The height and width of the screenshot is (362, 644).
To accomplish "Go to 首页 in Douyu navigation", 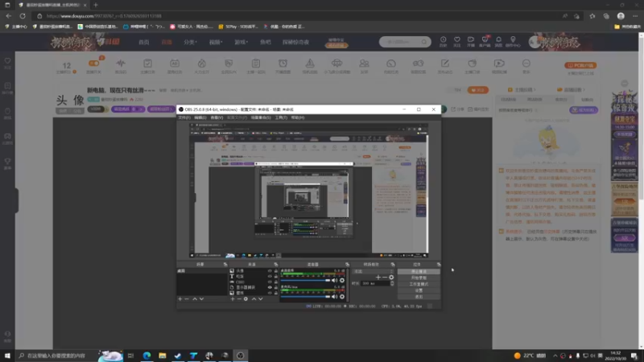I will 144,42.
